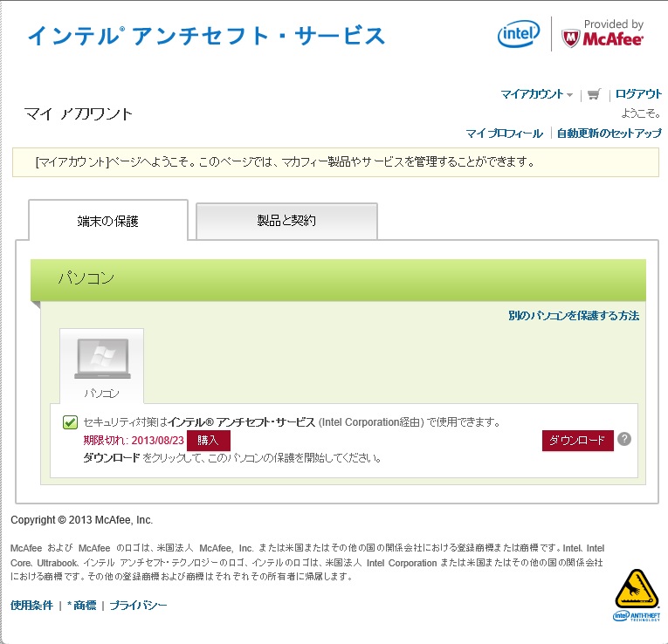Click the Copyright © 2013 McAfee text
668x644 pixels.
(x=81, y=520)
